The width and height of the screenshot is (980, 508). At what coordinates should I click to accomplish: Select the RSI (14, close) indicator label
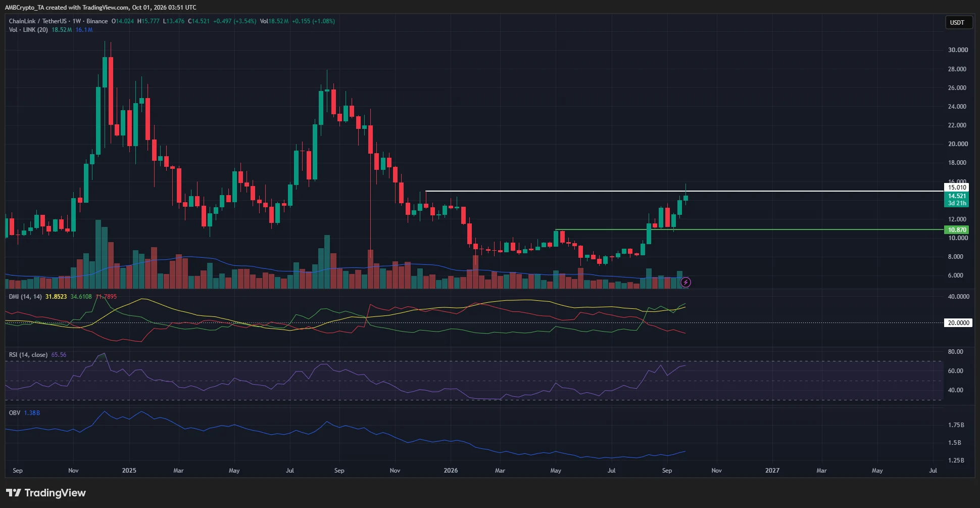pos(28,355)
